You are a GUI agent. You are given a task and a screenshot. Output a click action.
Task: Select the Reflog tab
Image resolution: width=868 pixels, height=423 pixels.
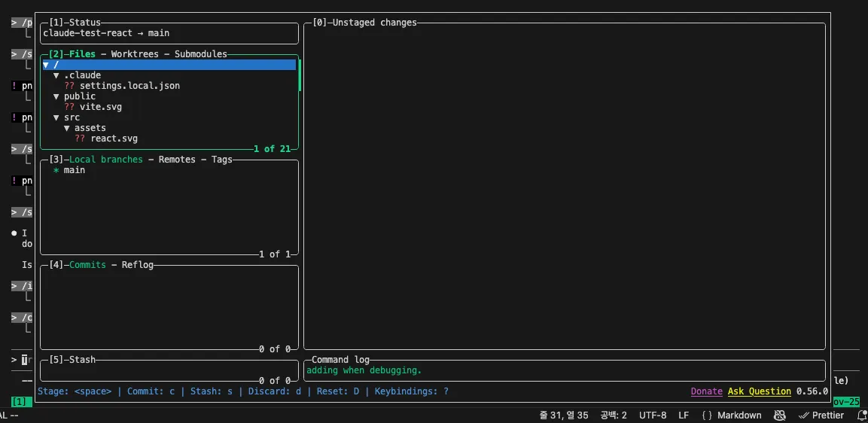[137, 265]
